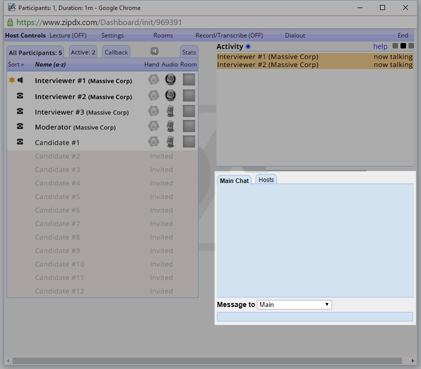The height and width of the screenshot is (369, 421).
Task: Select the black layout square
Action: (x=403, y=46)
